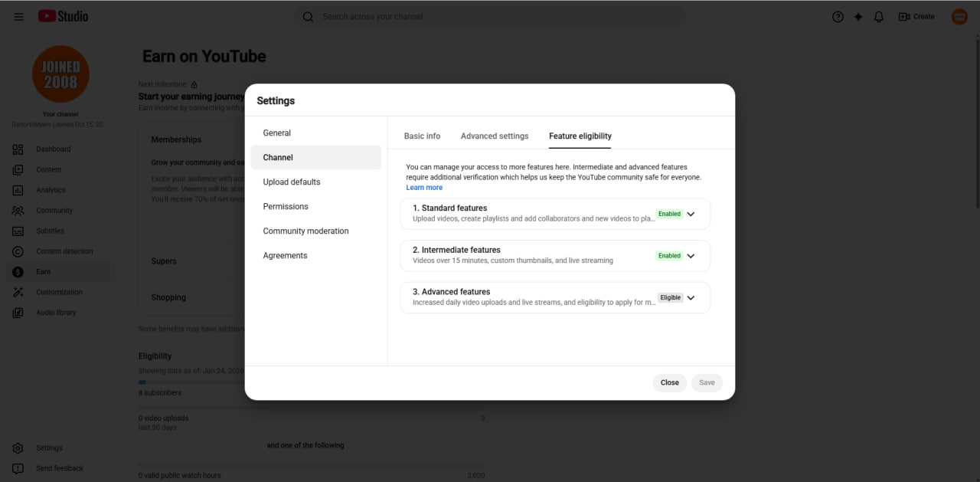980x482 pixels.
Task: Click the Subtitles sidebar icon
Action: pyautogui.click(x=18, y=231)
